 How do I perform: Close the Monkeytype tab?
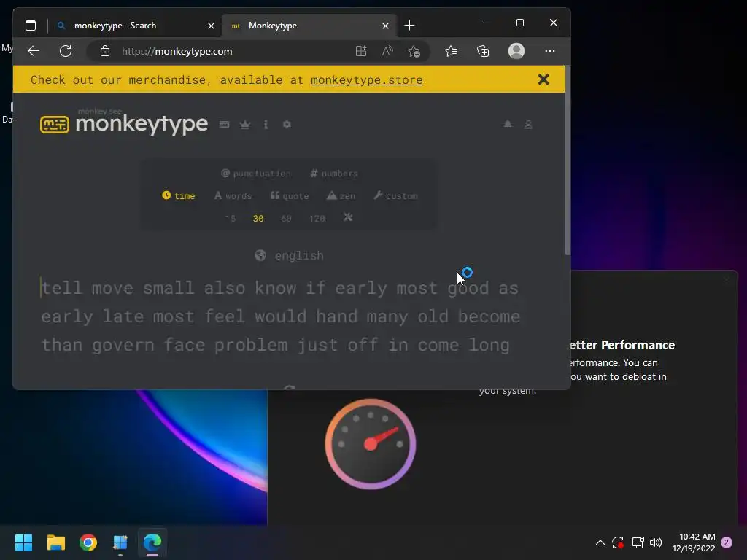click(385, 26)
